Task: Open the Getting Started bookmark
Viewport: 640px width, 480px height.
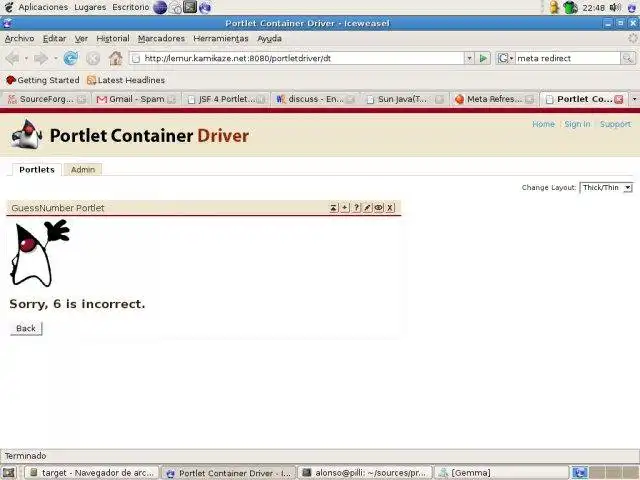Action: (43, 80)
